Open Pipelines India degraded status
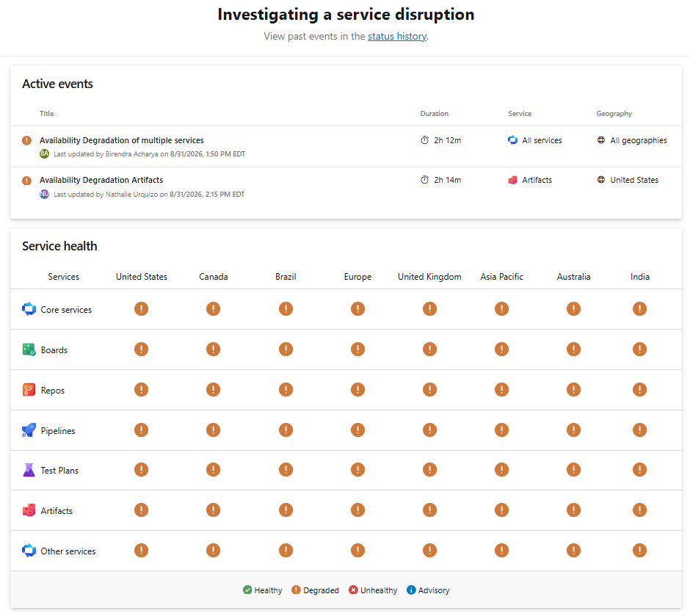Screen dimensions: 690x616 tap(639, 430)
